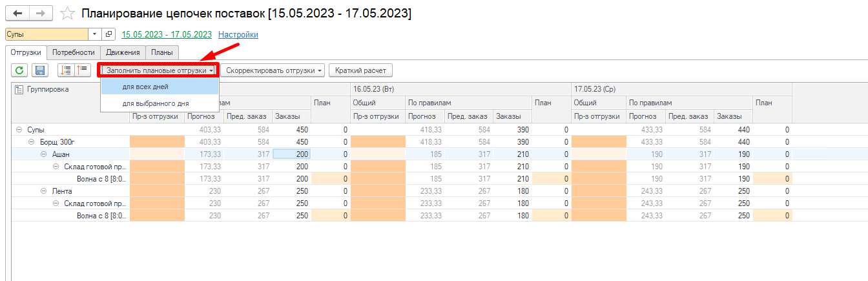Screen dimensions: 868x281
Task: Click the save floppy disk icon
Action: point(39,70)
